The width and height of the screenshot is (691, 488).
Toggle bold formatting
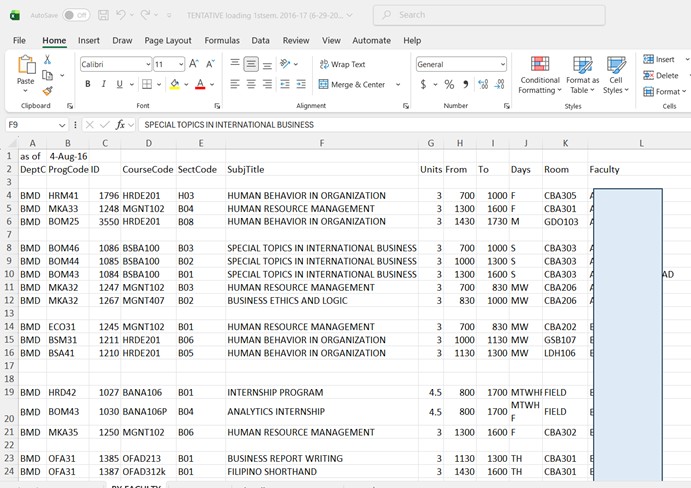pyautogui.click(x=88, y=85)
